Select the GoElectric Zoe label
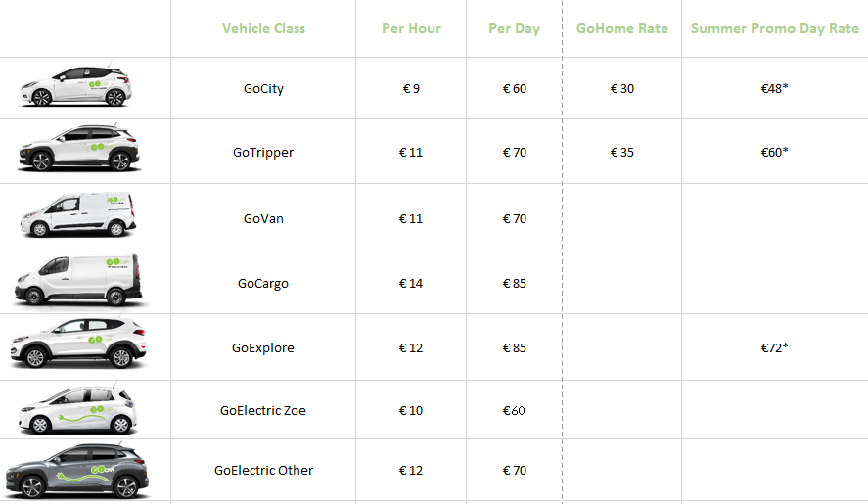The width and height of the screenshot is (868, 504). (263, 411)
